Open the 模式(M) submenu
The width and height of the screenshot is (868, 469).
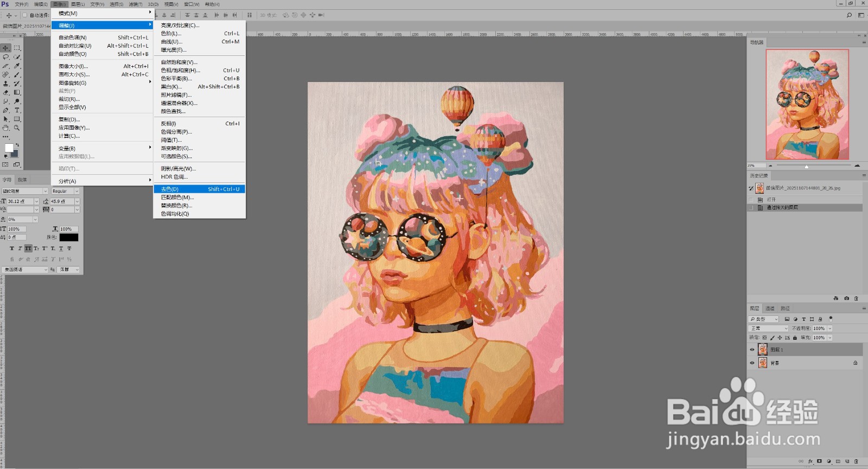tap(103, 13)
